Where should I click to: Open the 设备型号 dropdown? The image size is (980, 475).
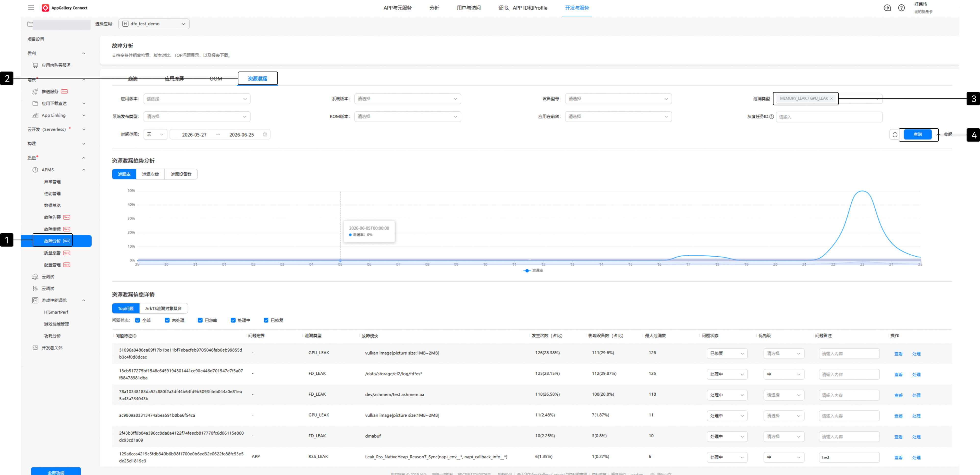[x=618, y=99]
